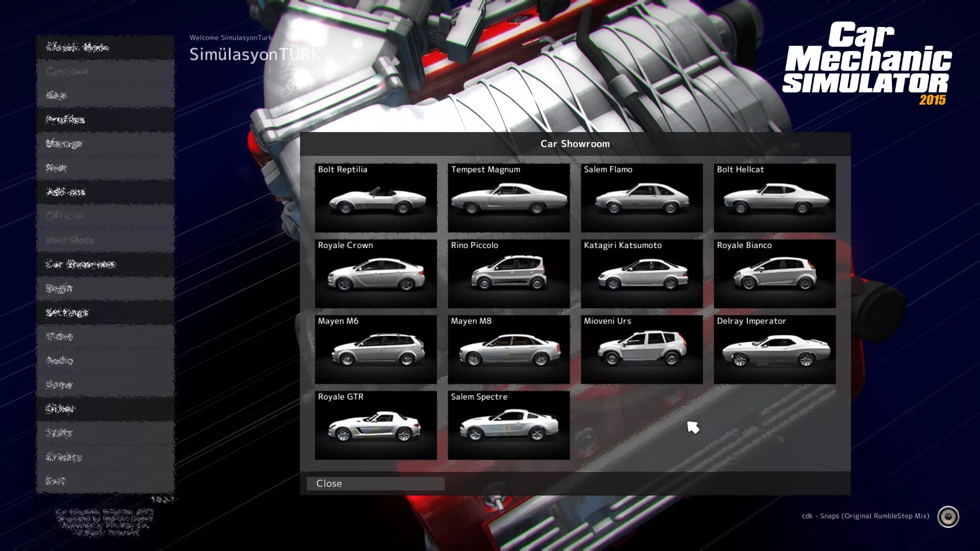Select the Tempest Magnum car thumbnail

(509, 198)
